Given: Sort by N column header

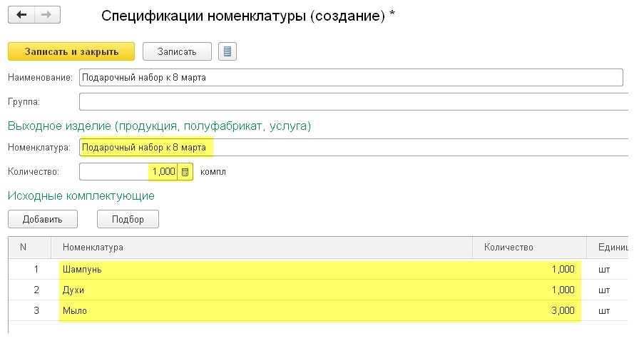Looking at the screenshot, I should click(x=29, y=248).
